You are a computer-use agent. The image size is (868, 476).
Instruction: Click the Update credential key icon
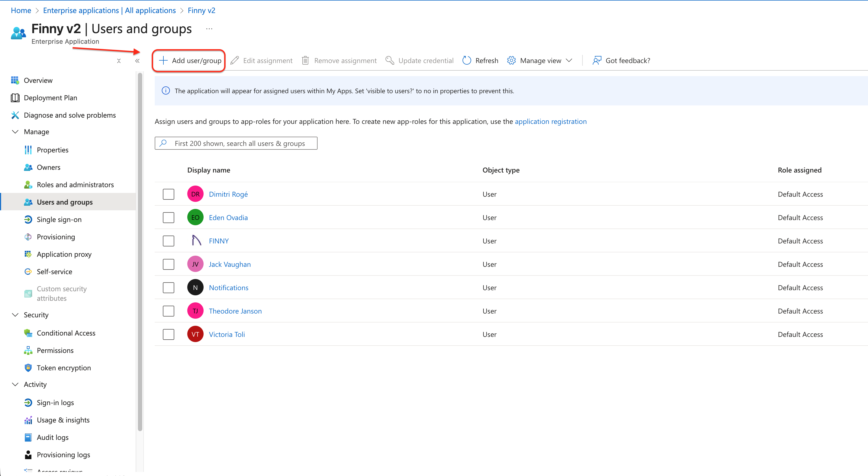click(390, 60)
